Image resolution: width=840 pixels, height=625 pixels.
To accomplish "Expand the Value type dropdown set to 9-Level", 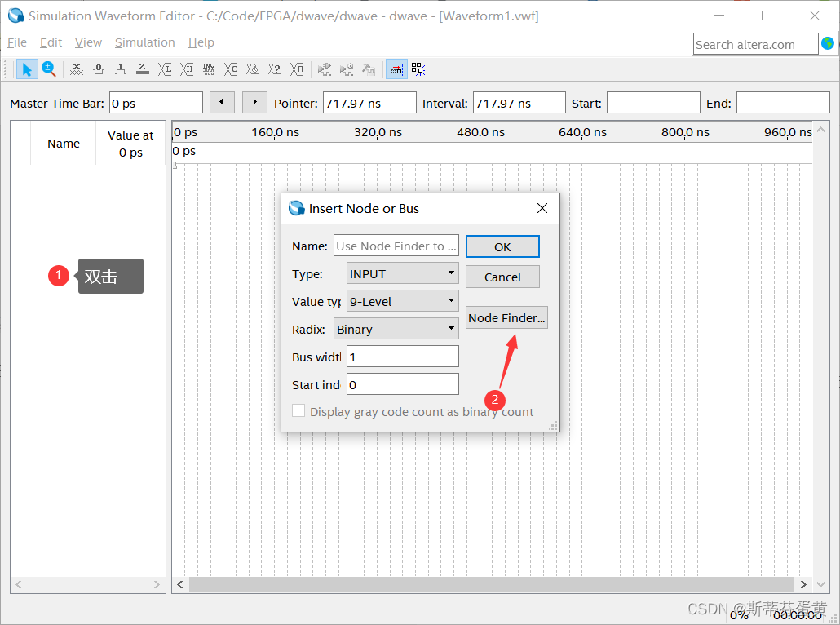I will (402, 301).
